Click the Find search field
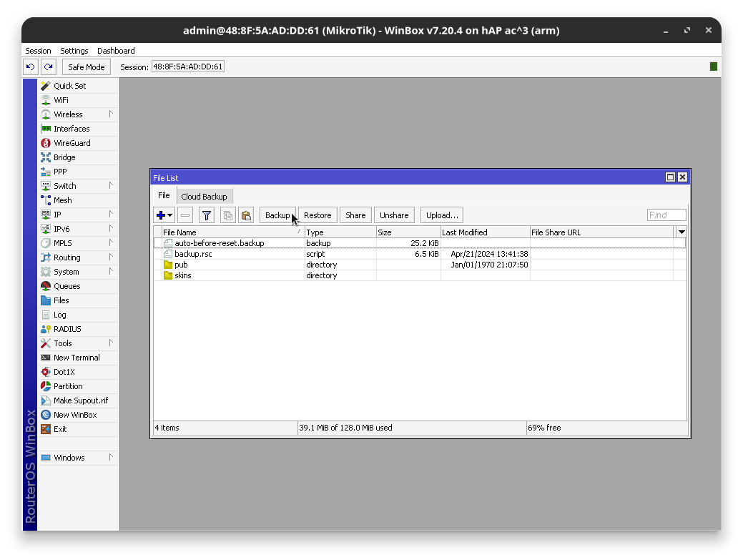Screen dimensions: 743x560 click(x=666, y=215)
